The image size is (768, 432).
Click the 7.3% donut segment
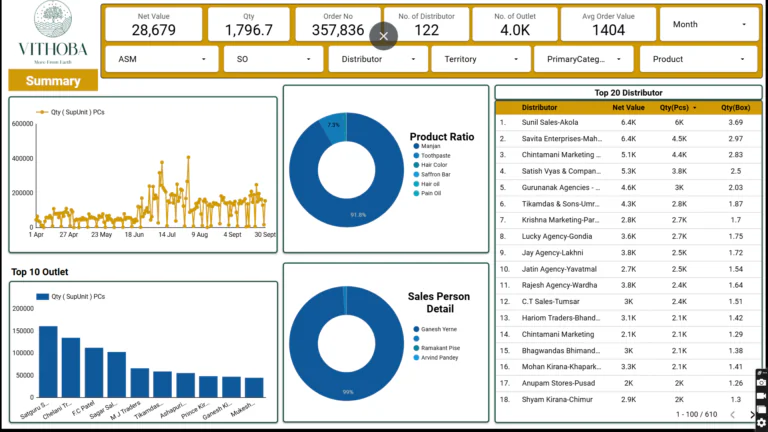tap(333, 125)
